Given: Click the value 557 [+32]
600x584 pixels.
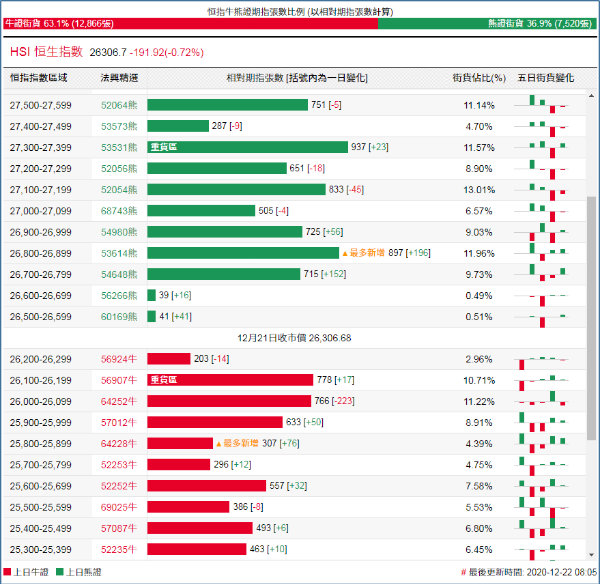Looking at the screenshot, I should [x=288, y=486].
